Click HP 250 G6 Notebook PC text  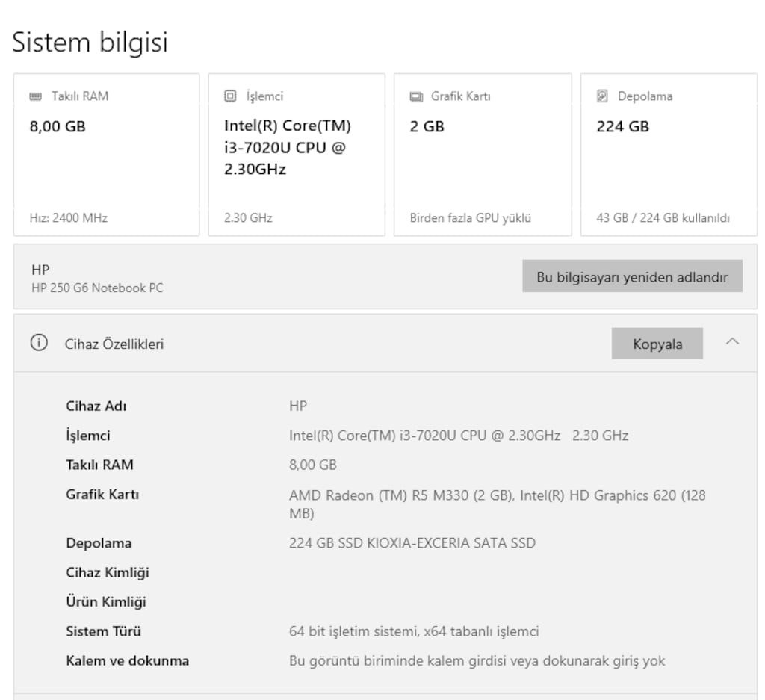pyautogui.click(x=97, y=288)
